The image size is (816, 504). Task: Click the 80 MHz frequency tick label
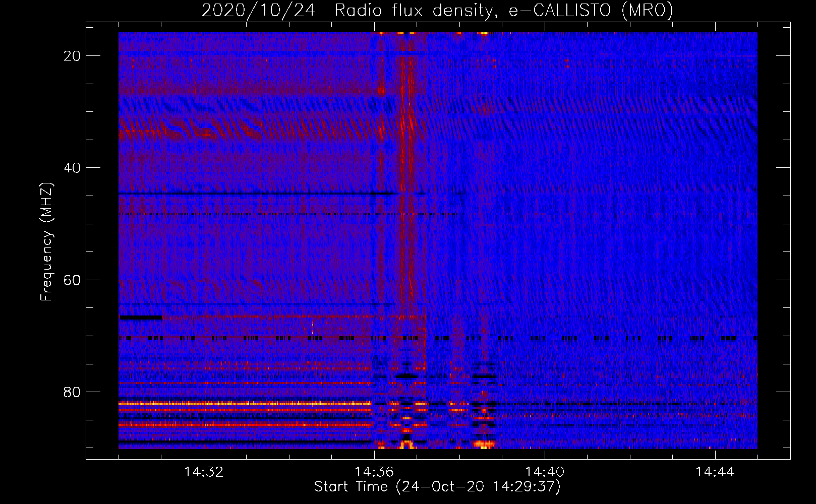coord(72,392)
